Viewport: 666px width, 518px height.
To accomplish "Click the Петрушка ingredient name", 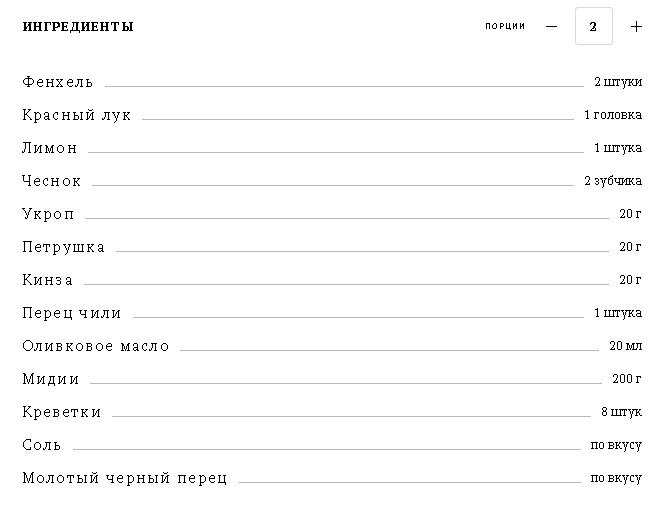I will [x=63, y=247].
